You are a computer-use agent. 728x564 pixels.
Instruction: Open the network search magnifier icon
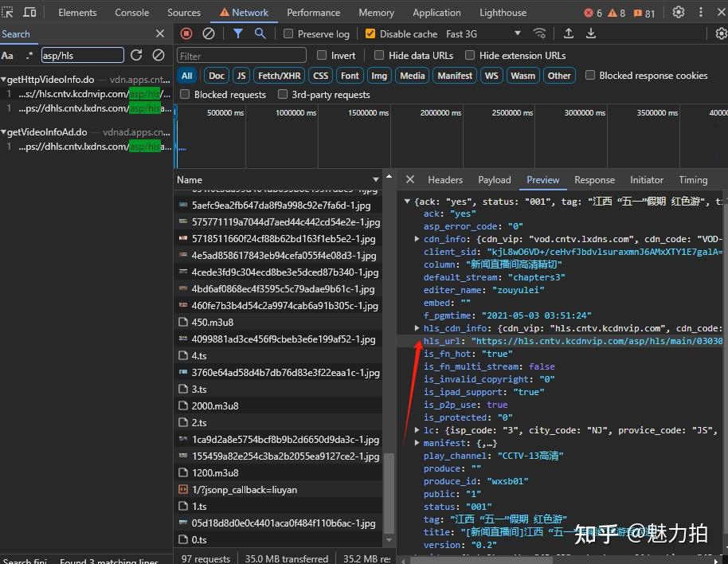coord(260,33)
